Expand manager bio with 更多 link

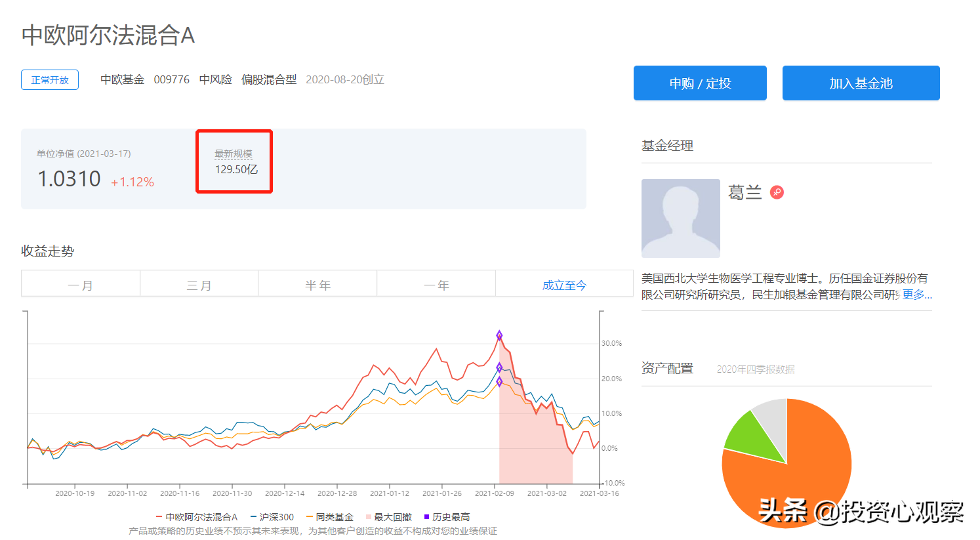916,295
